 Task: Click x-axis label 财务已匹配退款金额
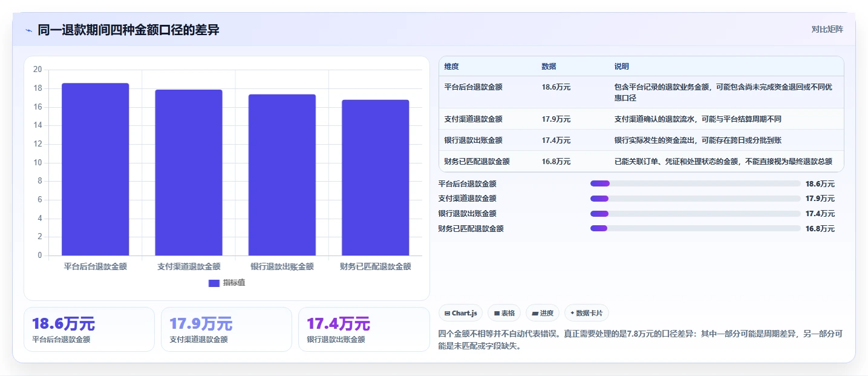pos(376,266)
